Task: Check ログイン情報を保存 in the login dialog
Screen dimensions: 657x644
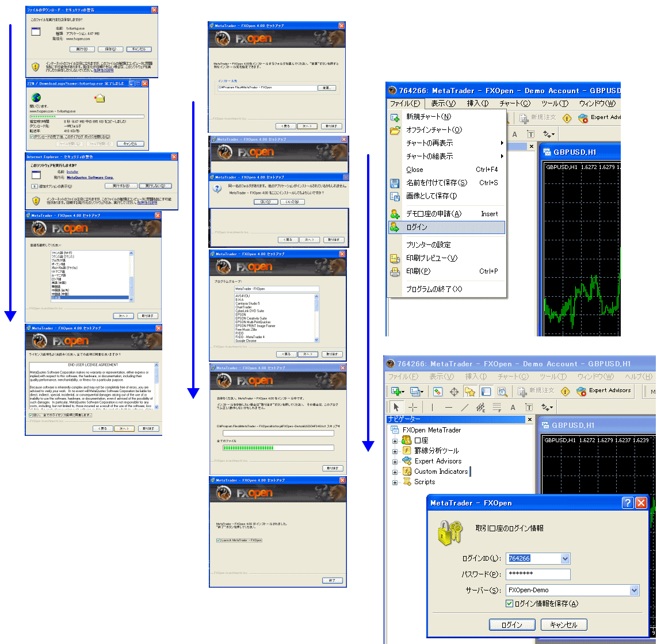Action: 510,603
